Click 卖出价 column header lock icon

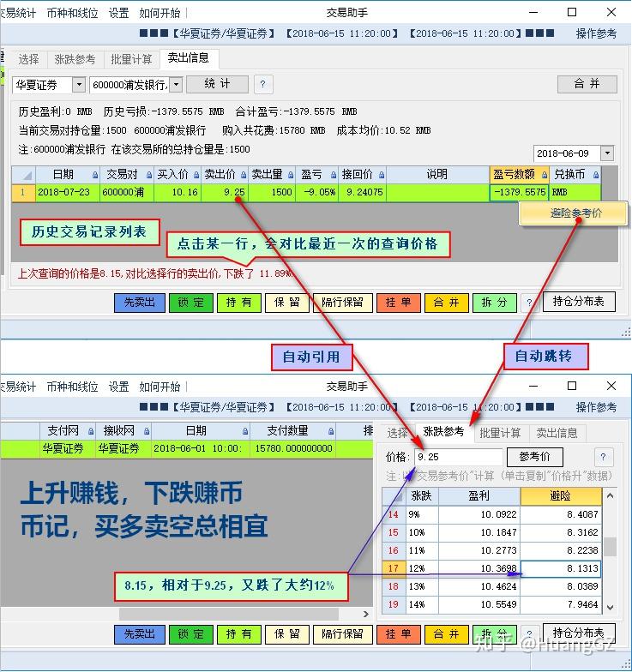click(244, 175)
